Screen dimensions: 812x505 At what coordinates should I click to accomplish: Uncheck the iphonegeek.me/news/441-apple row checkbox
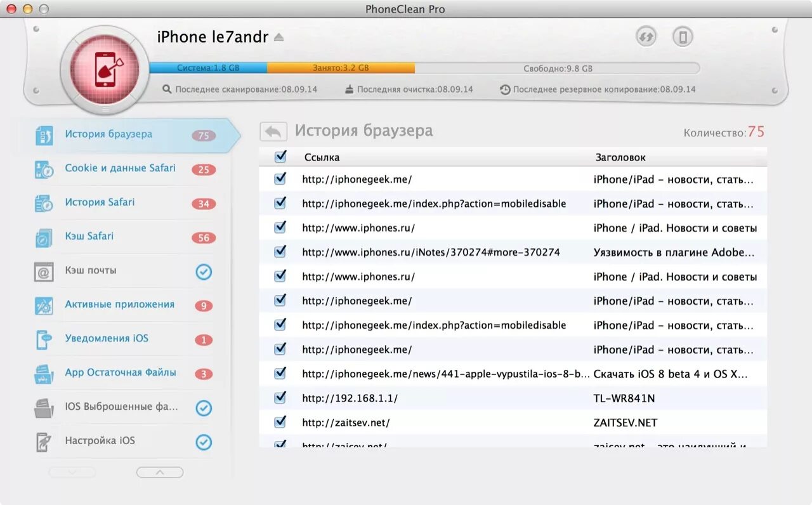point(280,374)
